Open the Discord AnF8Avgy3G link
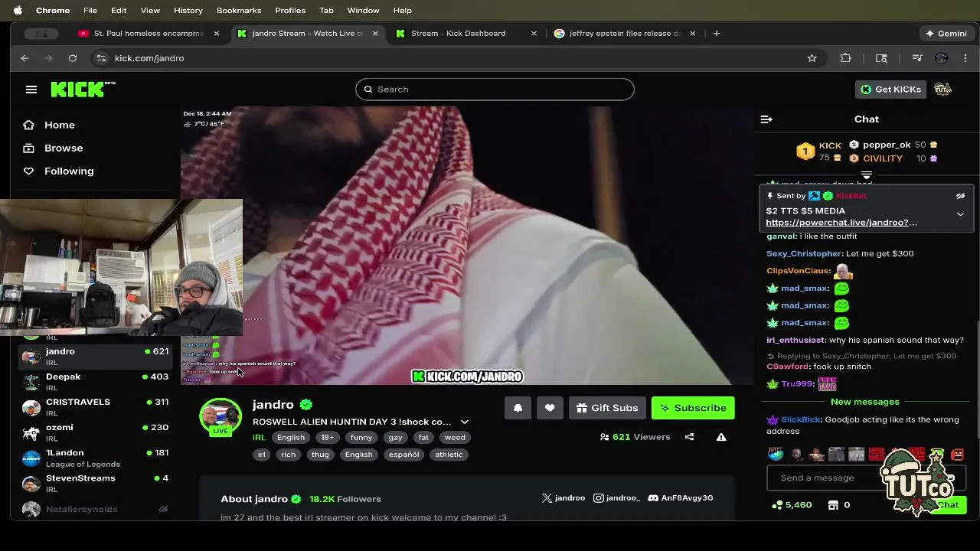The image size is (980, 551). pos(681,498)
